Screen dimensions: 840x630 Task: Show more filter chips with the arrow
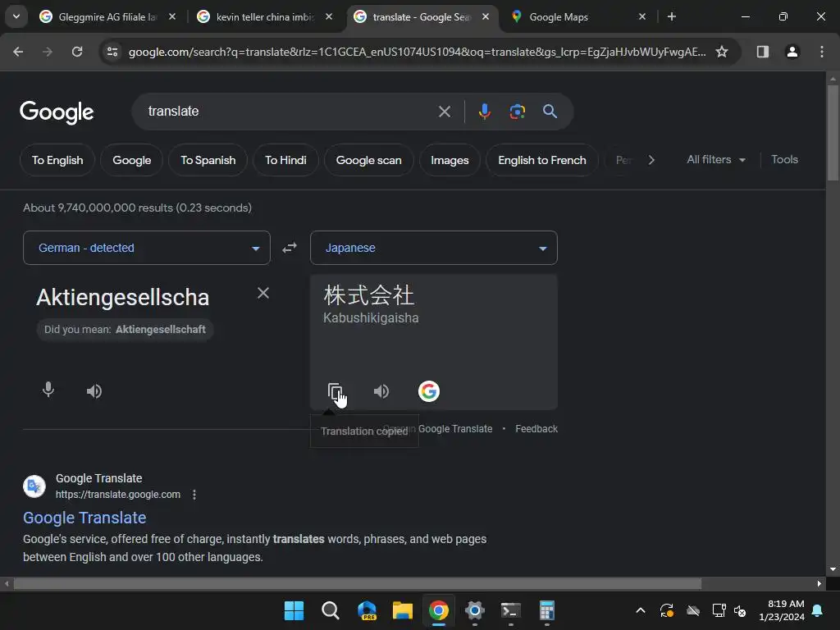[x=651, y=160]
